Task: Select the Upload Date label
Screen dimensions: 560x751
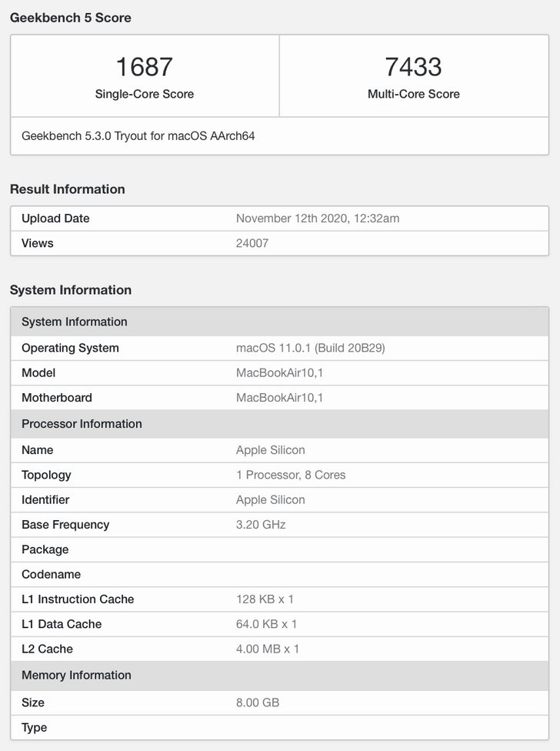Action: (x=55, y=219)
